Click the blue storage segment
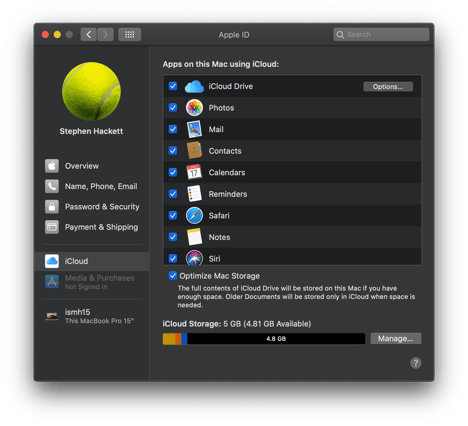Viewport: 468px width, 426px height. click(184, 339)
